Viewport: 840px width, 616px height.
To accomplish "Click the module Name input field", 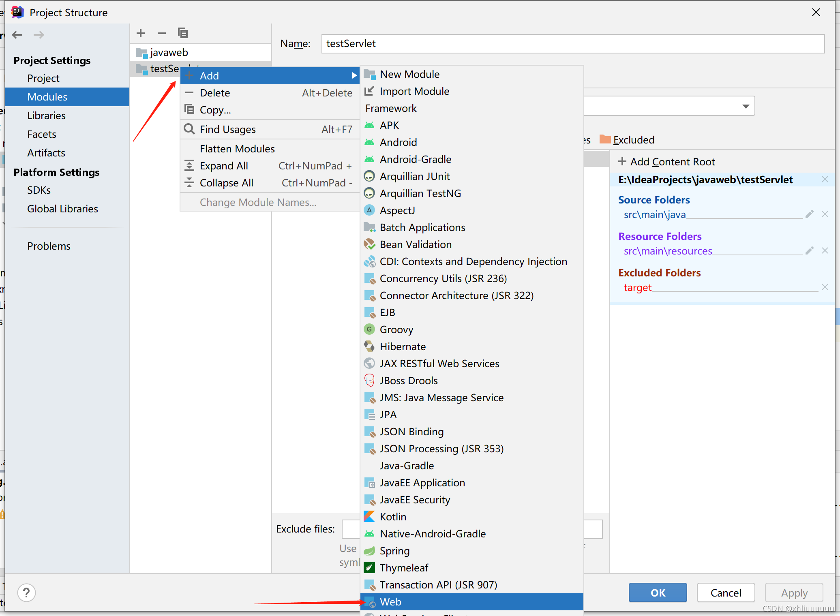I will (572, 44).
